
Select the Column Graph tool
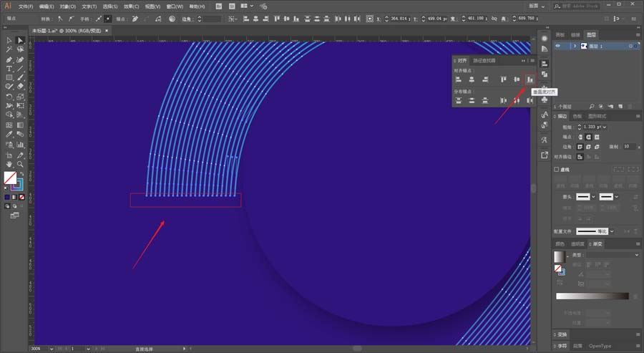click(x=20, y=145)
